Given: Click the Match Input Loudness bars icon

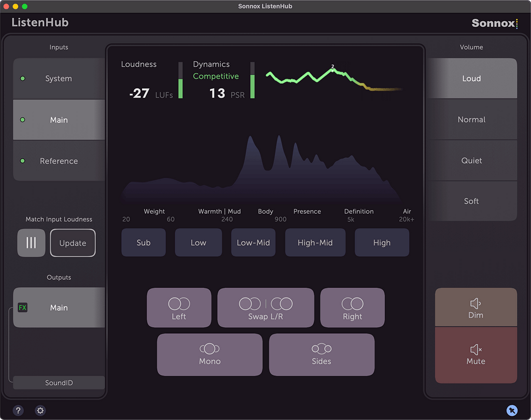Looking at the screenshot, I should tap(31, 243).
